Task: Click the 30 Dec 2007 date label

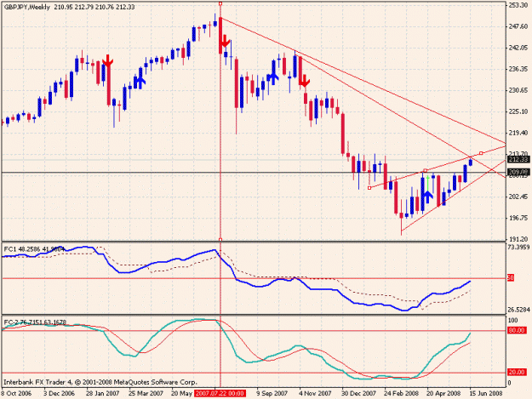Action: pyautogui.click(x=359, y=394)
